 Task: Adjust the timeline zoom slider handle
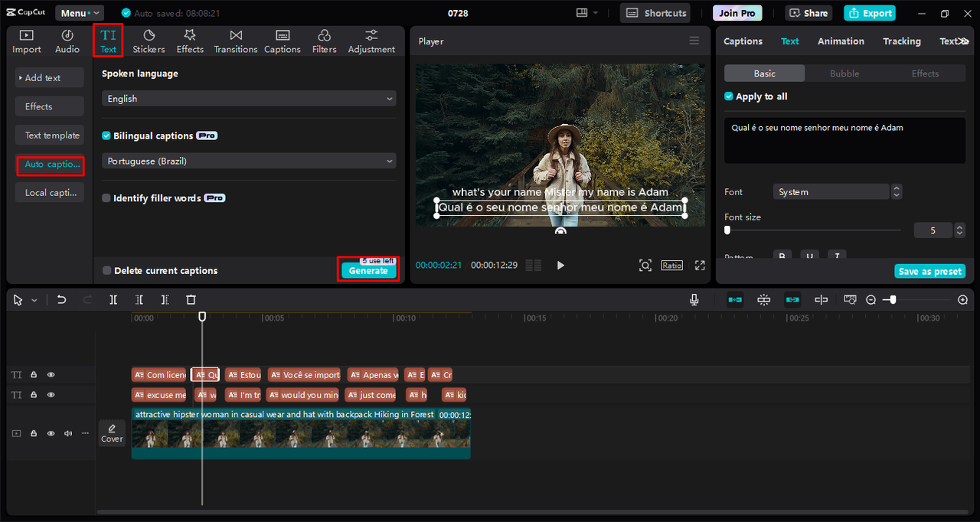pos(893,300)
